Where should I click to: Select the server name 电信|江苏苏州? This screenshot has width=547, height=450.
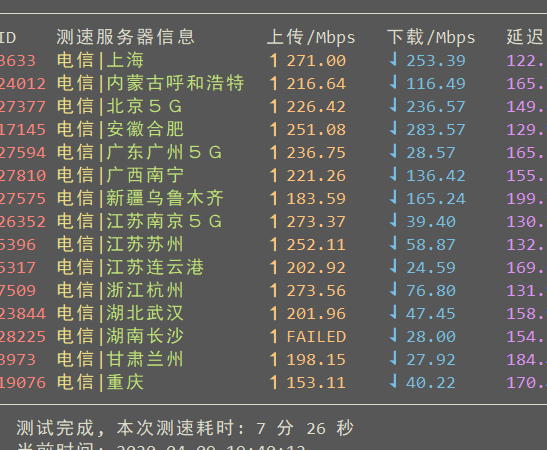click(x=120, y=245)
